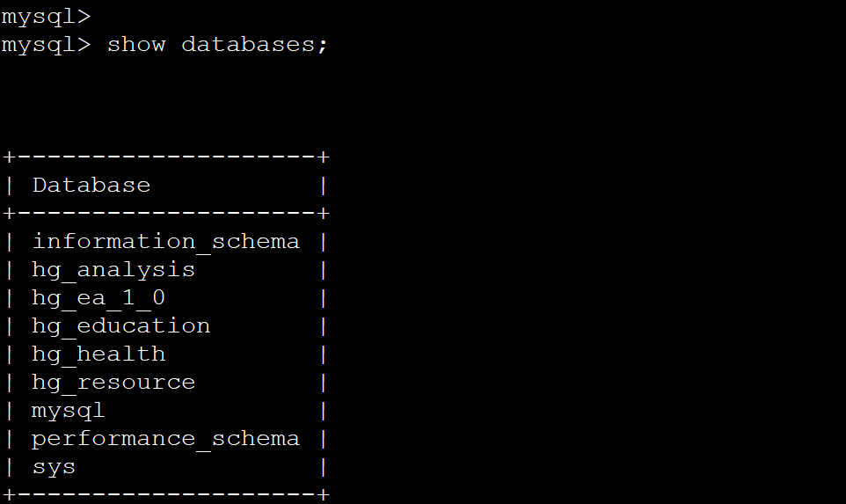Click the table's top border line
The height and width of the screenshot is (504, 846).
(x=165, y=157)
